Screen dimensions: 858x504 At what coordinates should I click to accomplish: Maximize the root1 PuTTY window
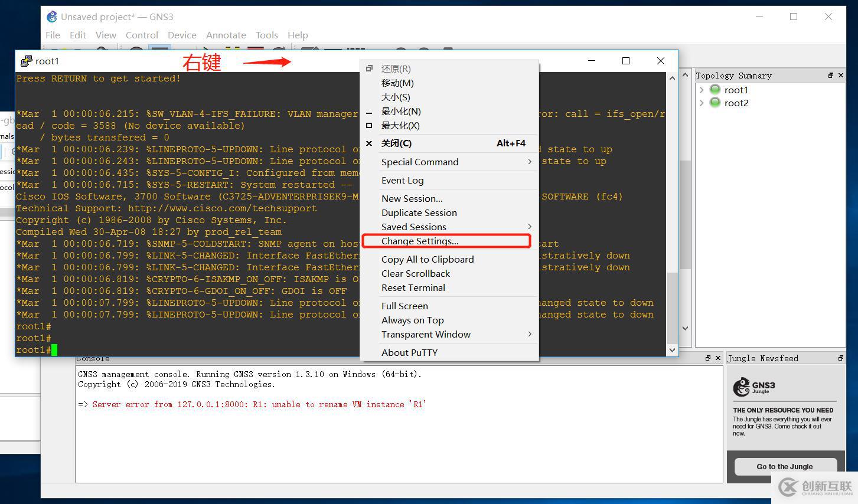tap(626, 61)
